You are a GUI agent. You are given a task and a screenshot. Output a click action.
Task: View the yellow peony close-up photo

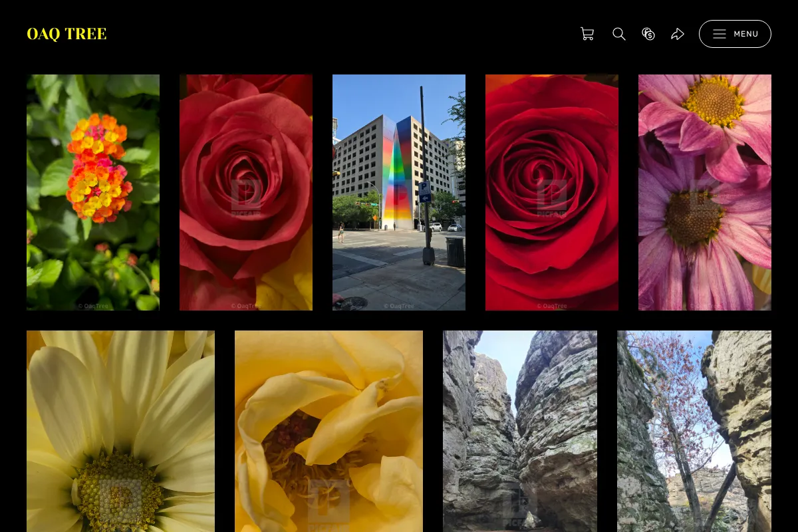(329, 431)
